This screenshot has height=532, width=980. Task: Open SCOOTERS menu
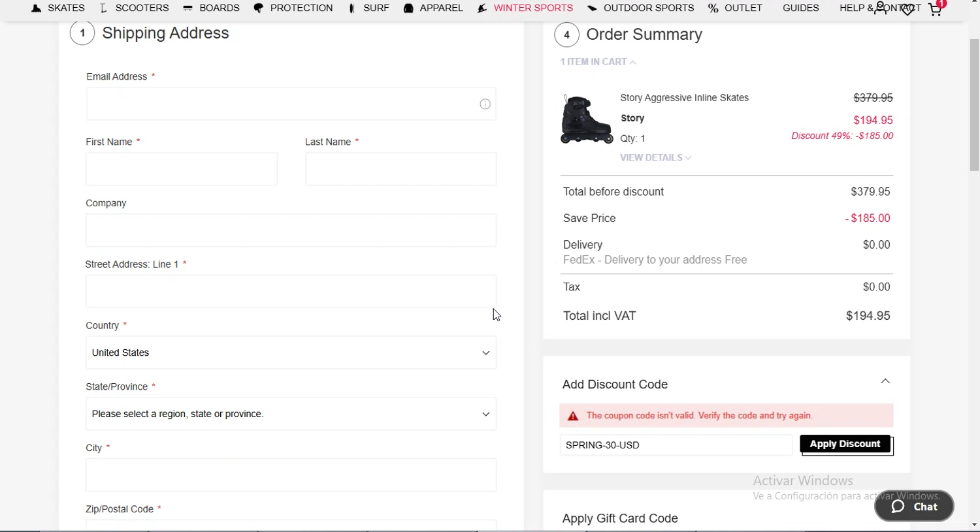[x=142, y=8]
